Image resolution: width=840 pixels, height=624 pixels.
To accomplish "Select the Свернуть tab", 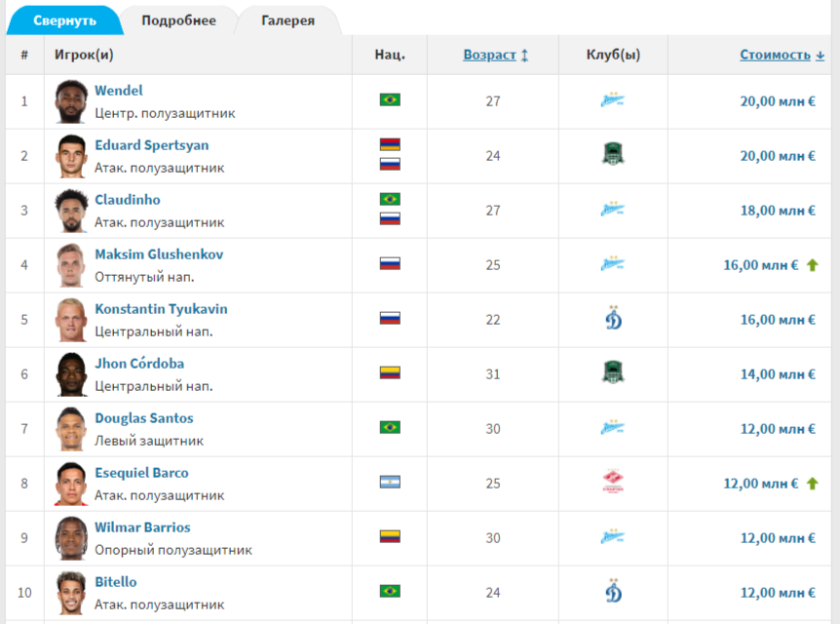I will pyautogui.click(x=64, y=20).
